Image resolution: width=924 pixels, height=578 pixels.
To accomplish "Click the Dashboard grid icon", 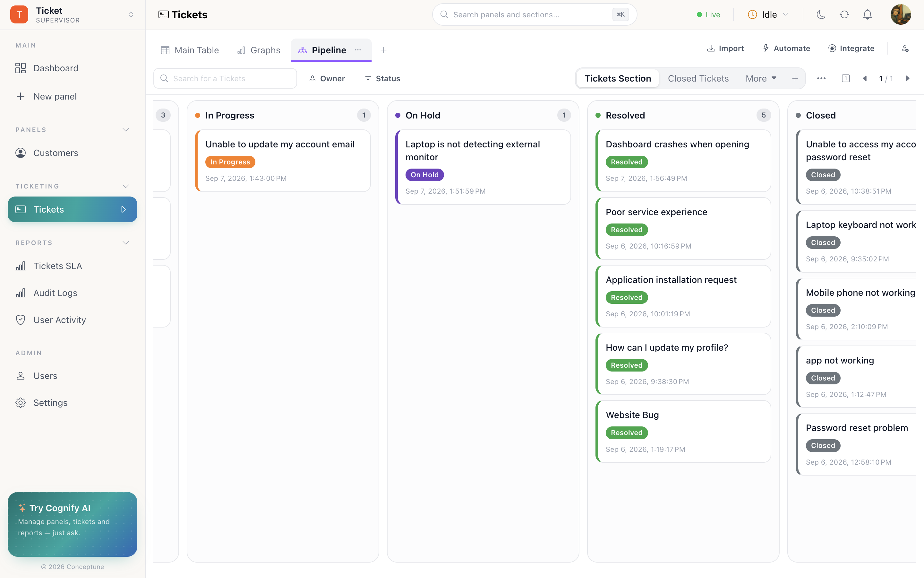I will 21,68.
